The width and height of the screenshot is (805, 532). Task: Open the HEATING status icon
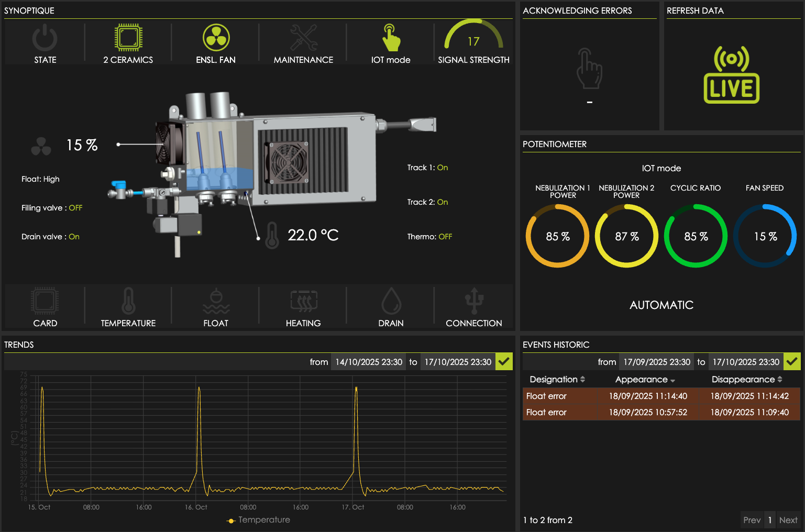click(303, 301)
